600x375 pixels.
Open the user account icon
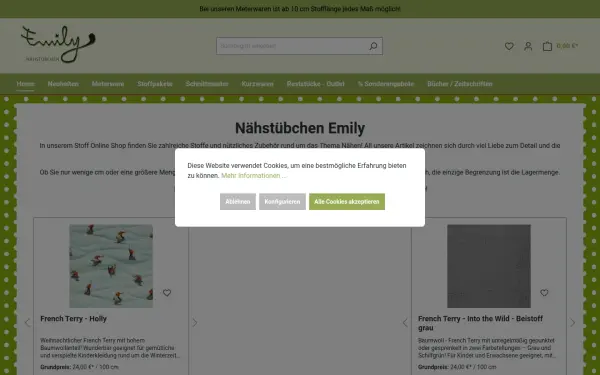tap(528, 46)
